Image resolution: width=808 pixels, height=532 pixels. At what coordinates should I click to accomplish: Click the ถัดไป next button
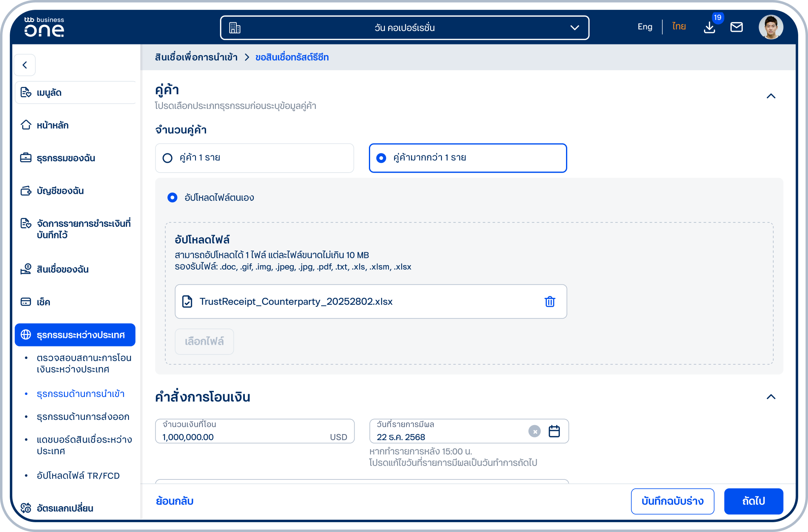[753, 501]
